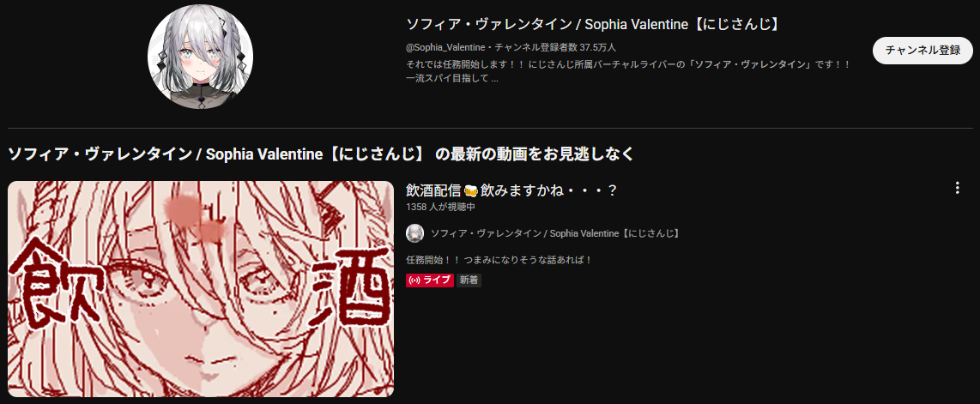Click the ライブ text in the red badge
Viewport: 980px width, 404px height.
[437, 280]
